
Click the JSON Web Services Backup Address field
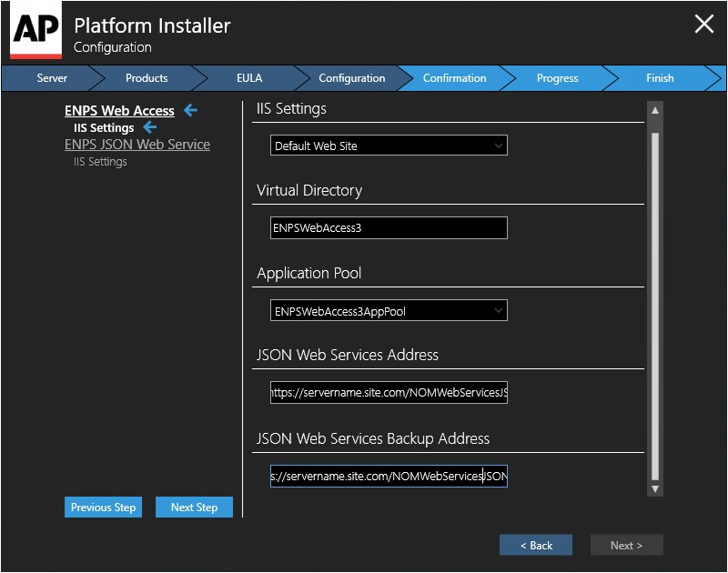[x=389, y=476]
